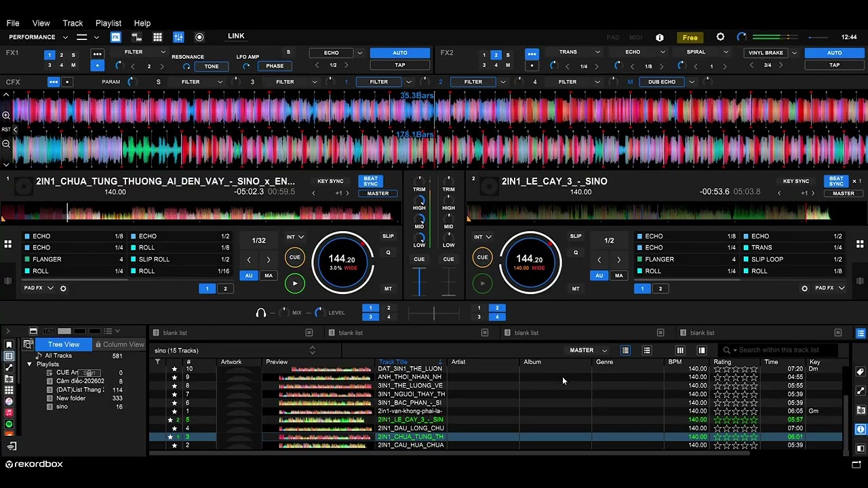Toggle left deck MASTER button
This screenshot has width=868, height=488.
[x=378, y=193]
